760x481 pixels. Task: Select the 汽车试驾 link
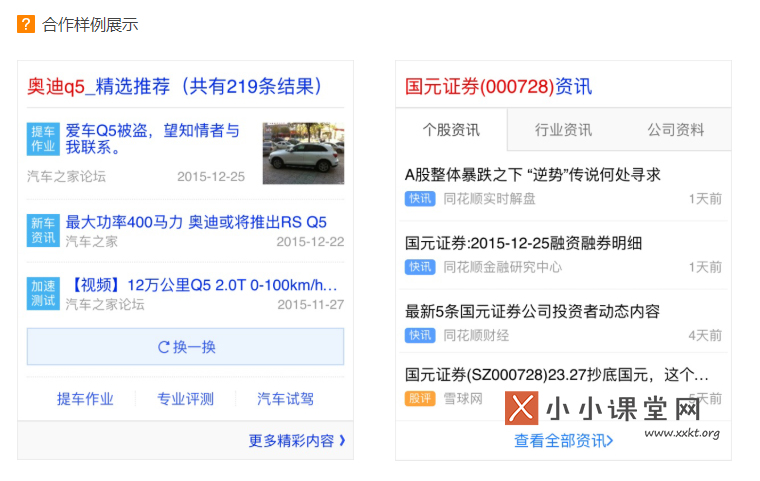pyautogui.click(x=285, y=399)
